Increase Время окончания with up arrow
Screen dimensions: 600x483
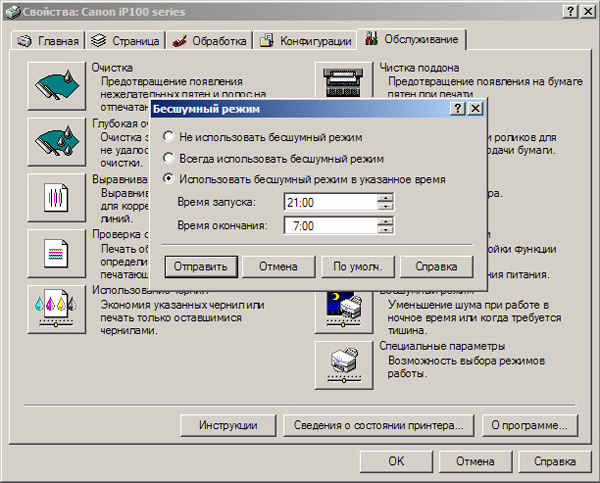pyautogui.click(x=385, y=221)
